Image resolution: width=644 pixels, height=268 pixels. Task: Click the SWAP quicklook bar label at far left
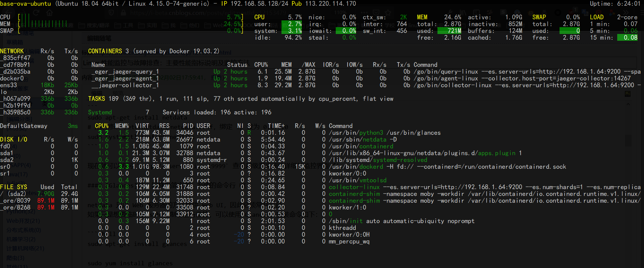[7, 31]
